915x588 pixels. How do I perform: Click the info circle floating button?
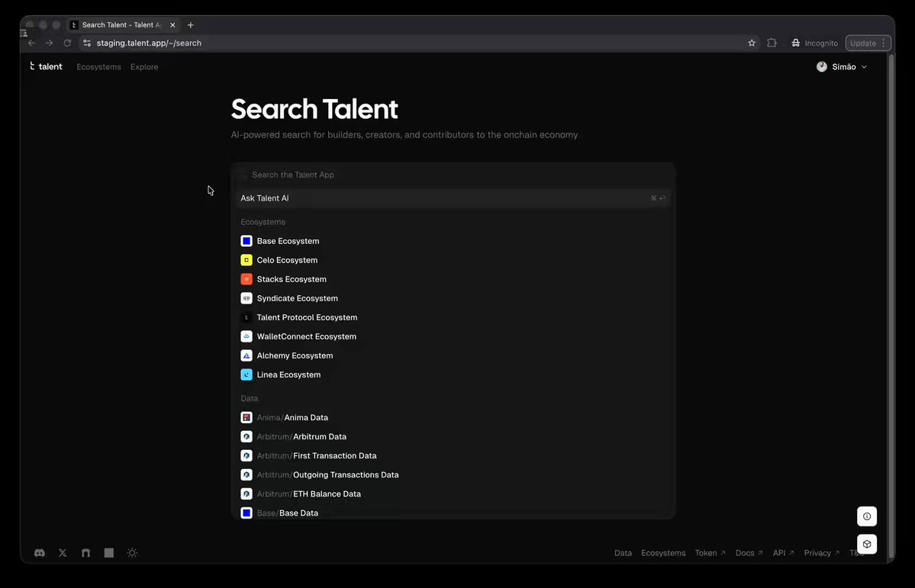[867, 516]
